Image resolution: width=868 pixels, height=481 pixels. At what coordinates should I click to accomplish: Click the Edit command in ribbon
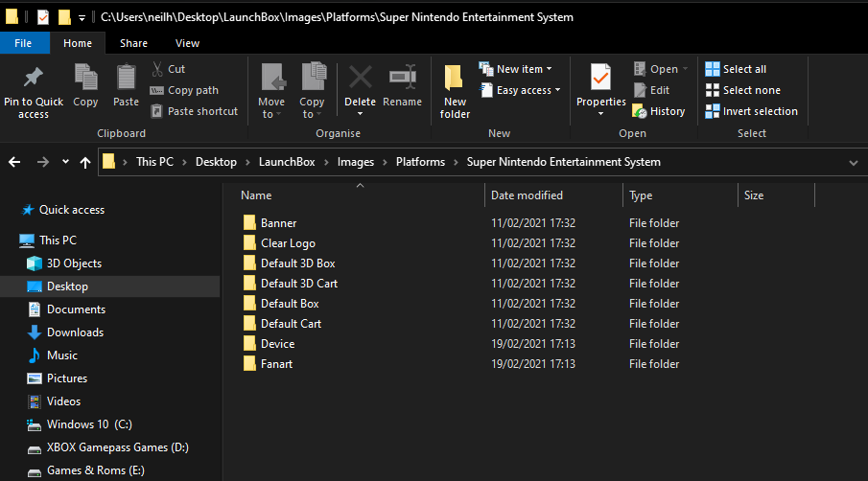pos(651,90)
